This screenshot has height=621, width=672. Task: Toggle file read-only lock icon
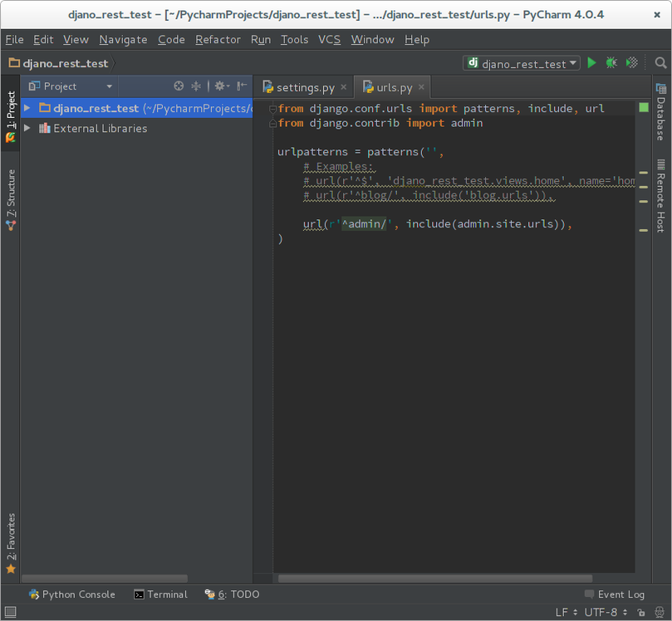point(641,613)
